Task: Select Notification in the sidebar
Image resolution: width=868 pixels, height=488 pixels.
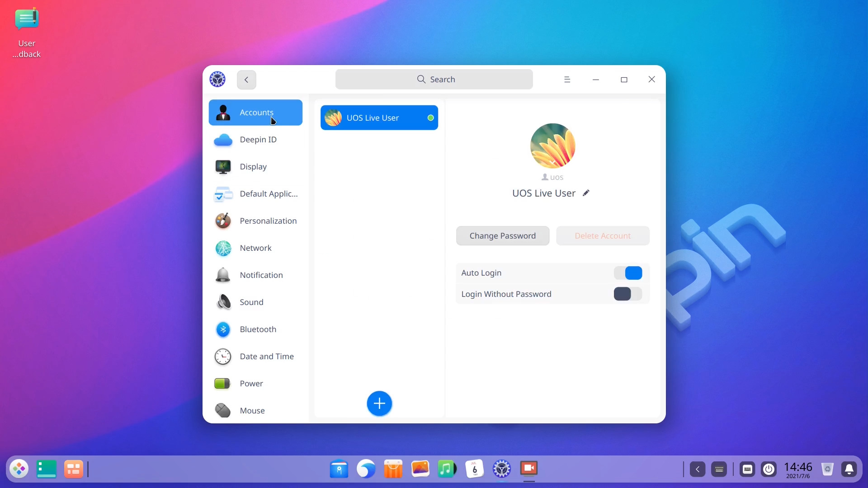Action: pyautogui.click(x=261, y=275)
